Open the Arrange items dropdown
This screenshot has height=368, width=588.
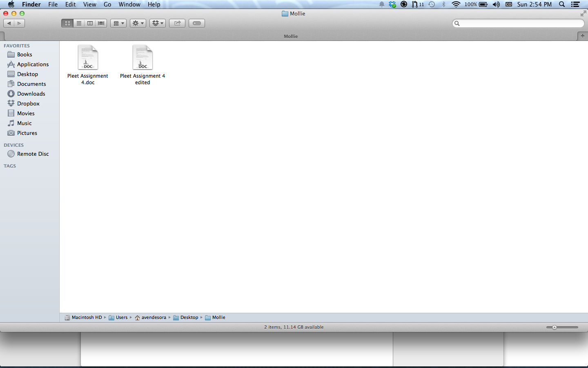click(118, 23)
